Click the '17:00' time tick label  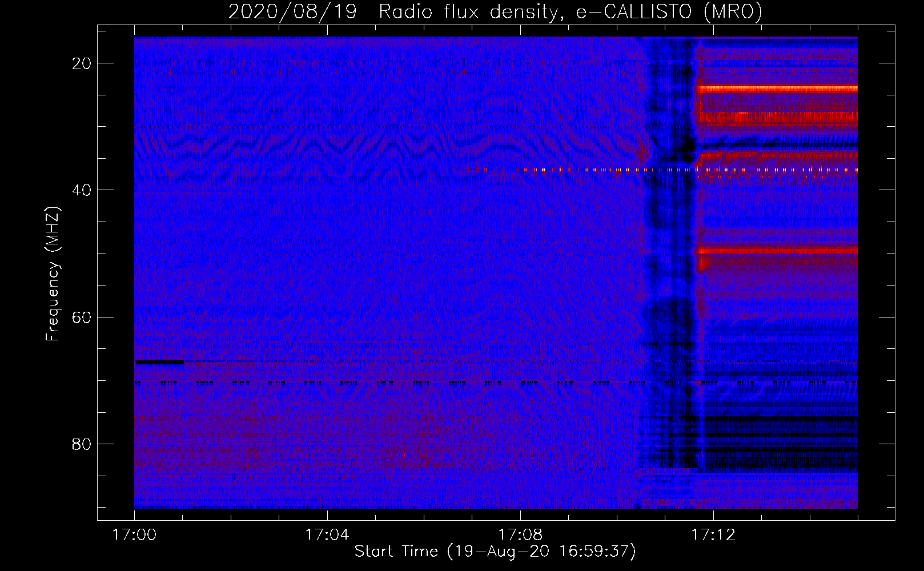134,535
